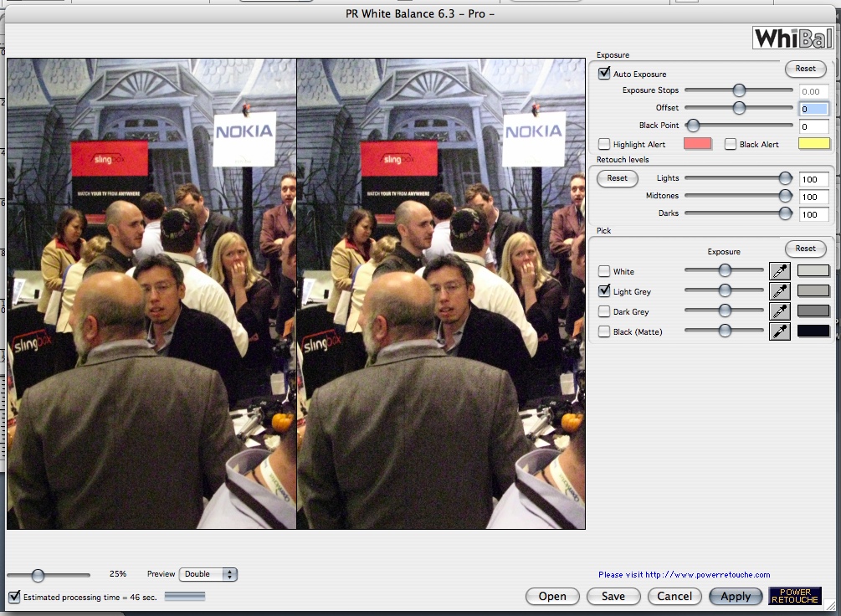Open the Preview Double dropdown

click(208, 574)
